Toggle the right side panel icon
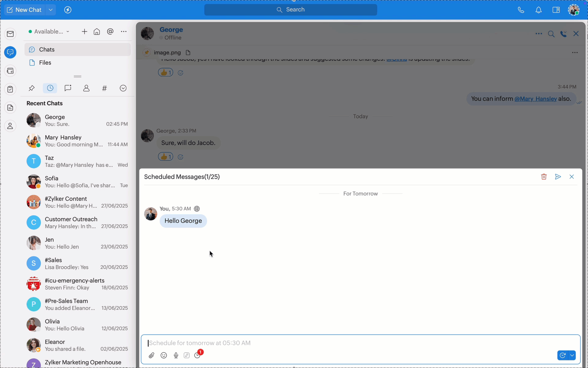This screenshot has width=588, height=368. [x=556, y=10]
